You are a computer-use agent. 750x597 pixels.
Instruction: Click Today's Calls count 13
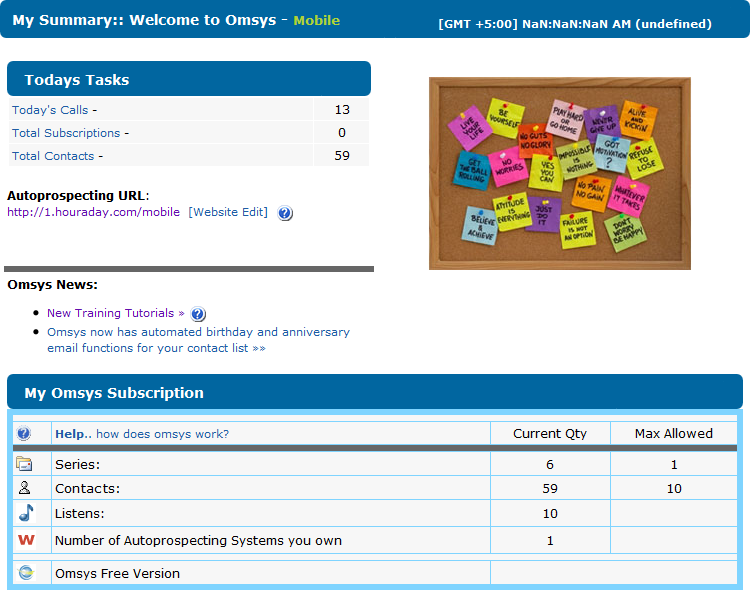click(x=342, y=110)
